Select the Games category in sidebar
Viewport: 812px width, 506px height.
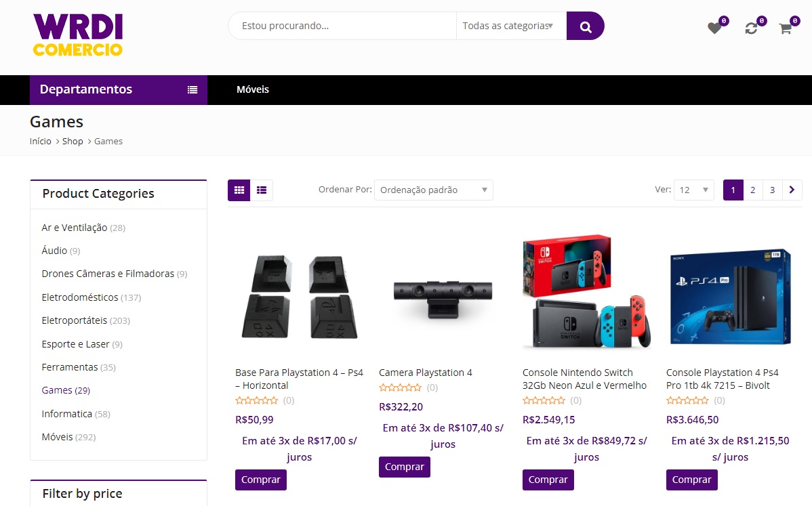click(57, 390)
